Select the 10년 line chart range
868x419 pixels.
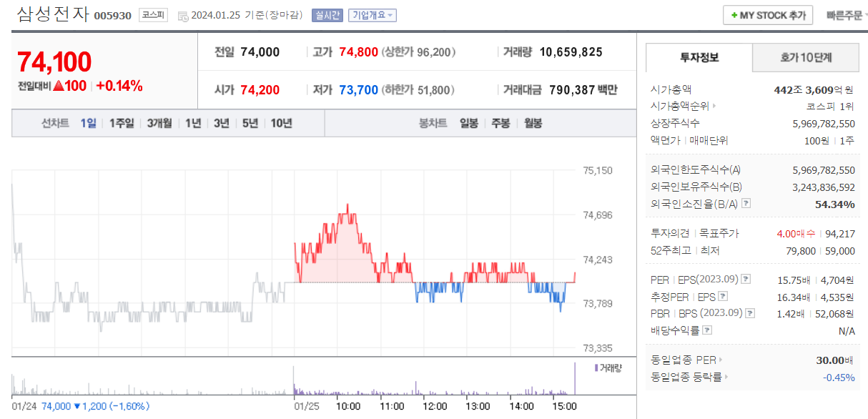281,123
